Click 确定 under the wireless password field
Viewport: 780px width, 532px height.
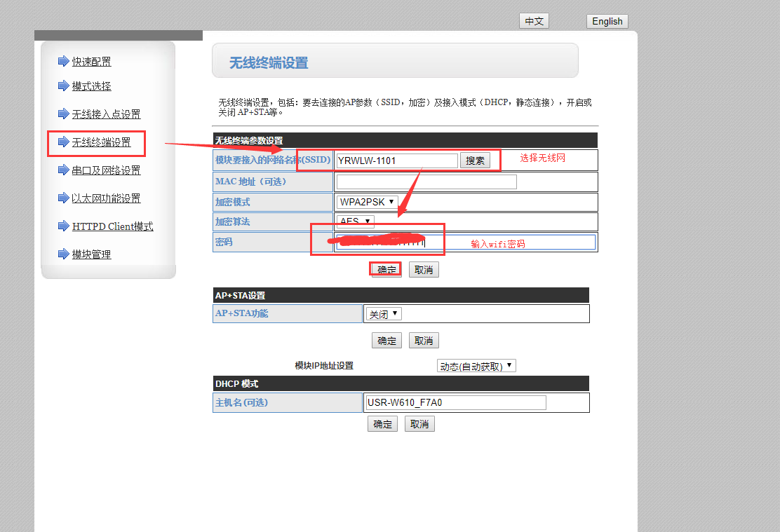[x=386, y=270]
